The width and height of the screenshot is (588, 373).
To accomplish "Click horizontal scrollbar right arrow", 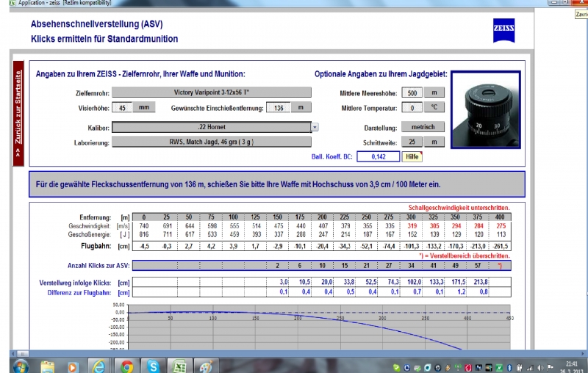I will [583, 353].
